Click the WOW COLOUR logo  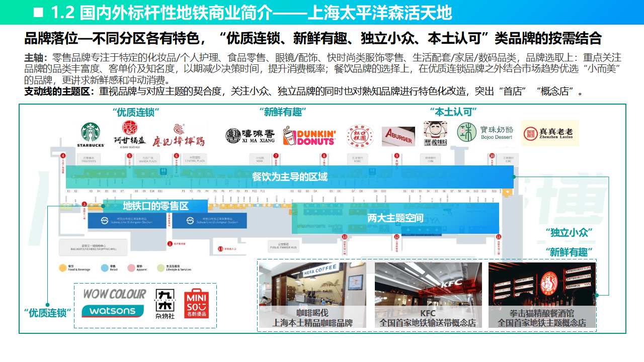pyautogui.click(x=114, y=294)
